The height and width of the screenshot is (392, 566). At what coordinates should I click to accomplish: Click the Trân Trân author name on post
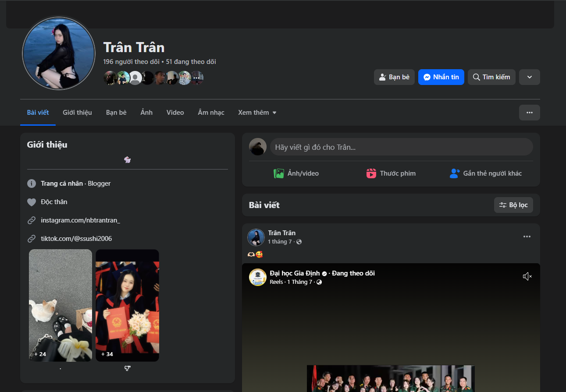tap(282, 233)
